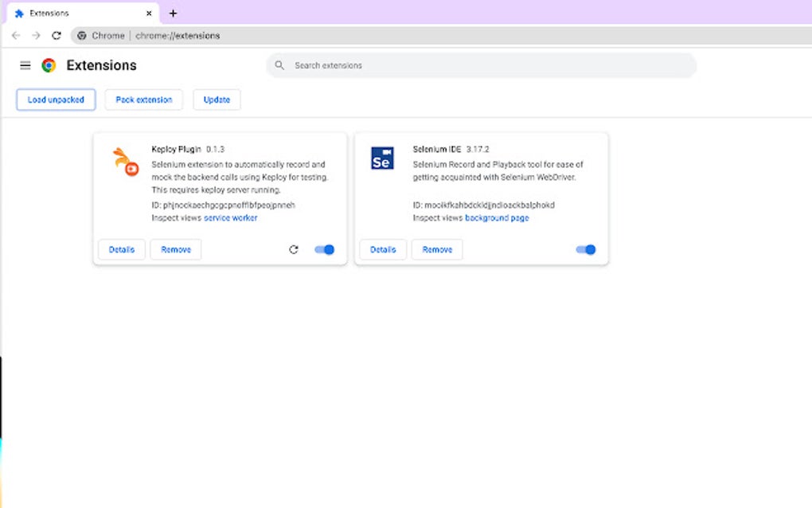Click the Keploy Plugin rabbit icon

tap(124, 159)
